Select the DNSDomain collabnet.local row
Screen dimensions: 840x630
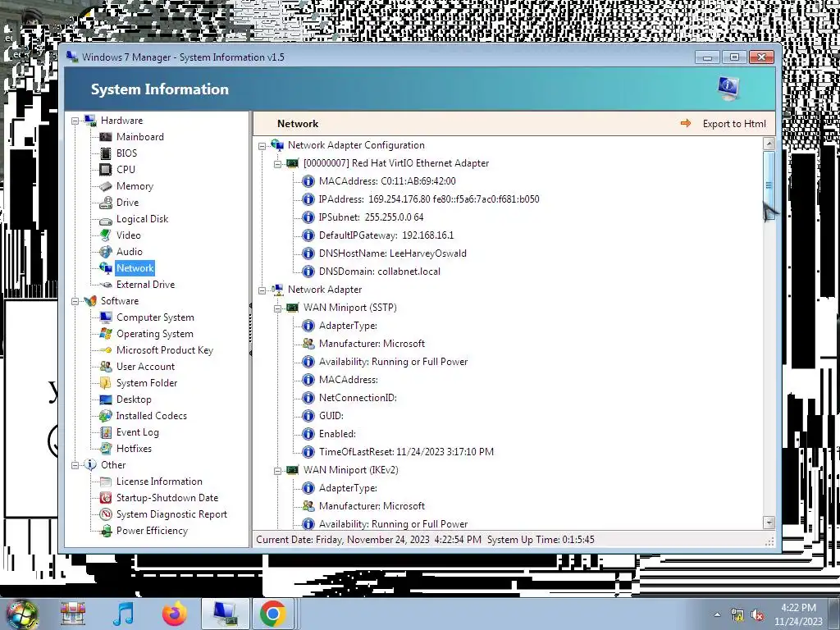pyautogui.click(x=379, y=272)
